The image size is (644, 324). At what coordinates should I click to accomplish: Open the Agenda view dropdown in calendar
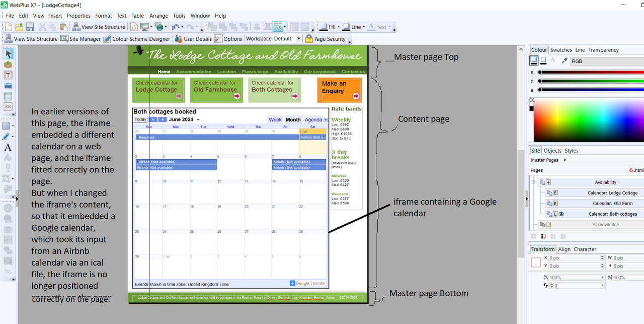326,120
